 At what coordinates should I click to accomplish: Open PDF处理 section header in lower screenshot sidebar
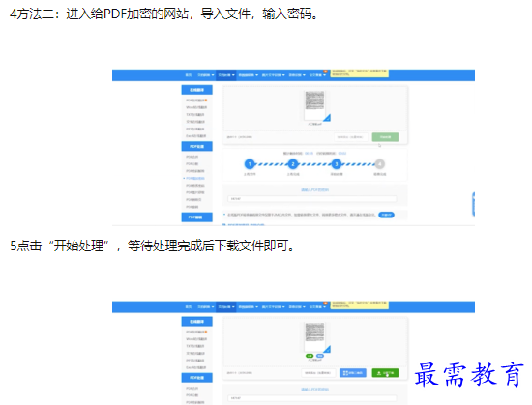tap(196, 378)
